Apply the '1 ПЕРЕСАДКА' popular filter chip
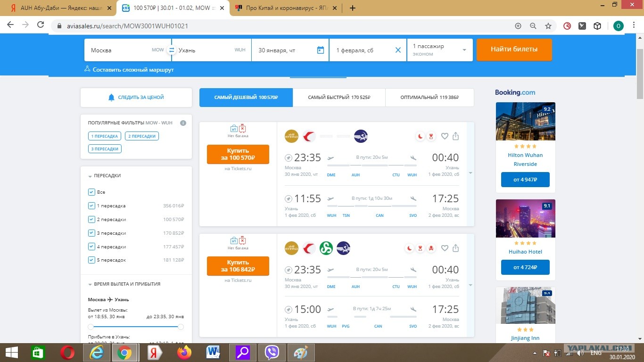Viewport: 644px width, 362px height. (x=105, y=136)
